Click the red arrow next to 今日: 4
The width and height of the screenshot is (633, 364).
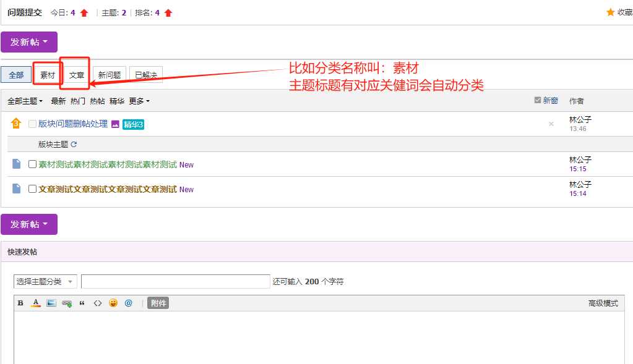[84, 13]
